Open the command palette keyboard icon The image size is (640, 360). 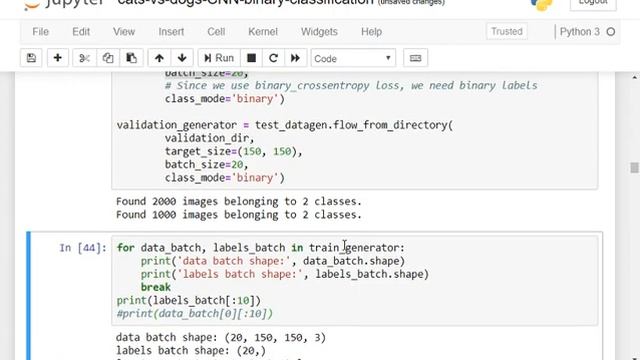click(x=415, y=58)
